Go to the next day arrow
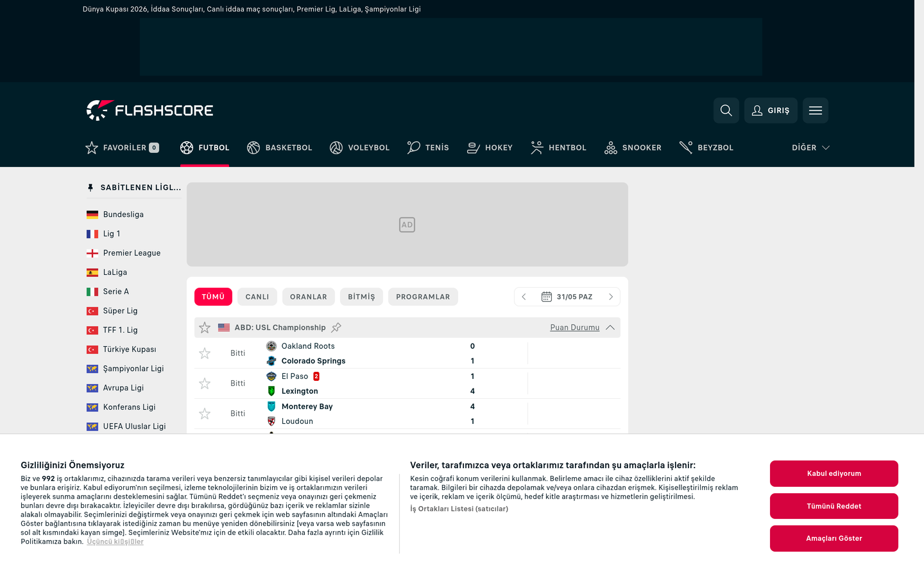Viewport: 924px width, 578px height. tap(611, 297)
